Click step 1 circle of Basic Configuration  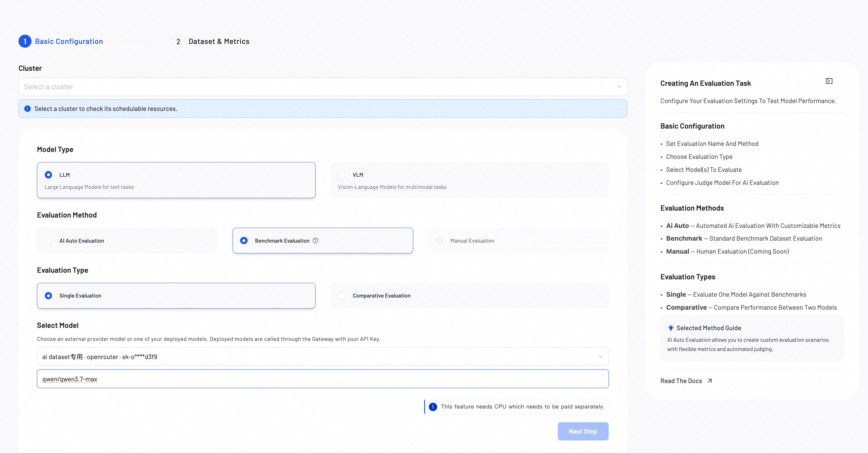tap(25, 41)
